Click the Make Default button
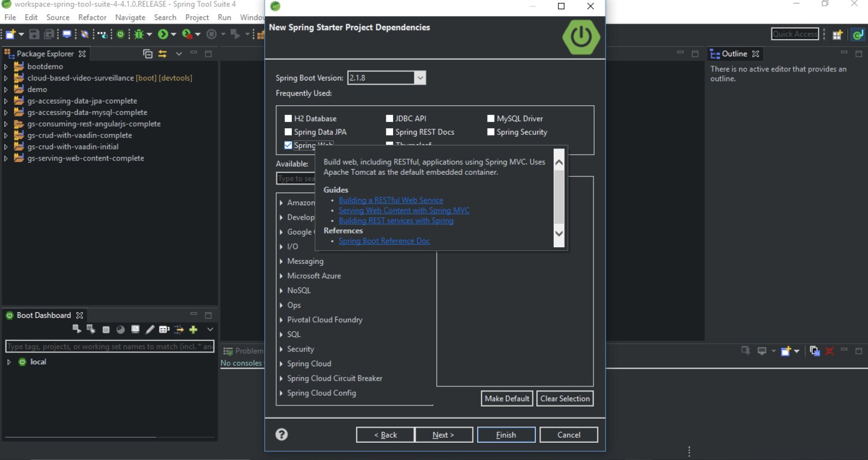The image size is (868, 460). 507,398
